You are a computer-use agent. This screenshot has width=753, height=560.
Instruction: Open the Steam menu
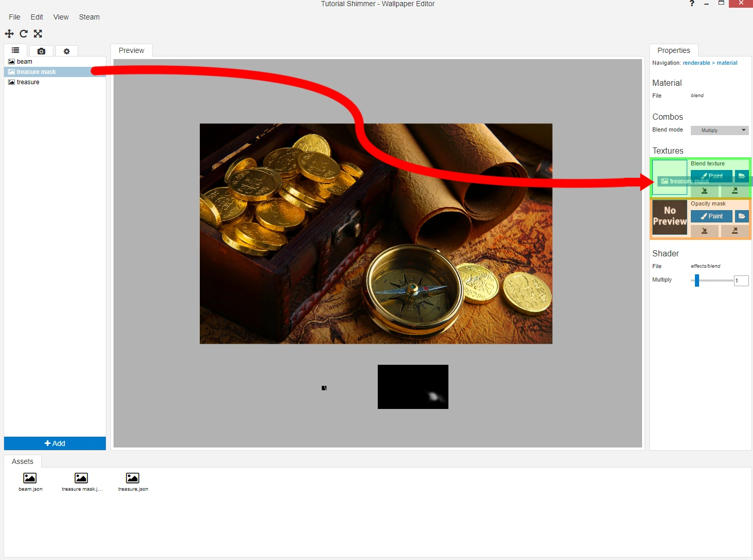tap(89, 17)
